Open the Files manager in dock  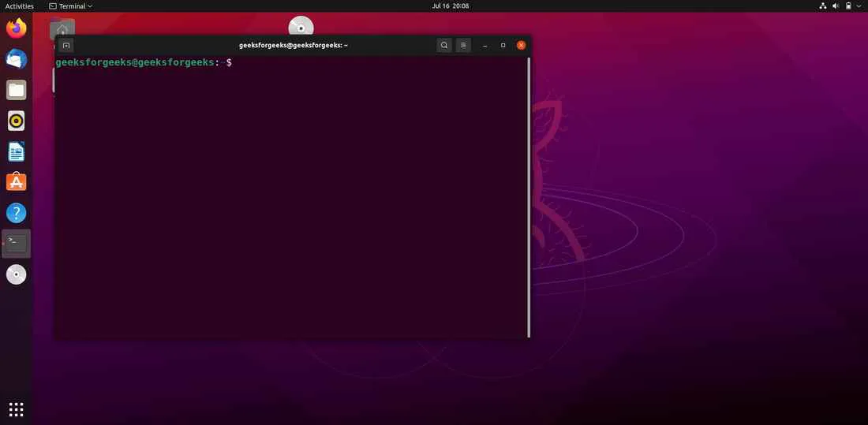coord(17,90)
